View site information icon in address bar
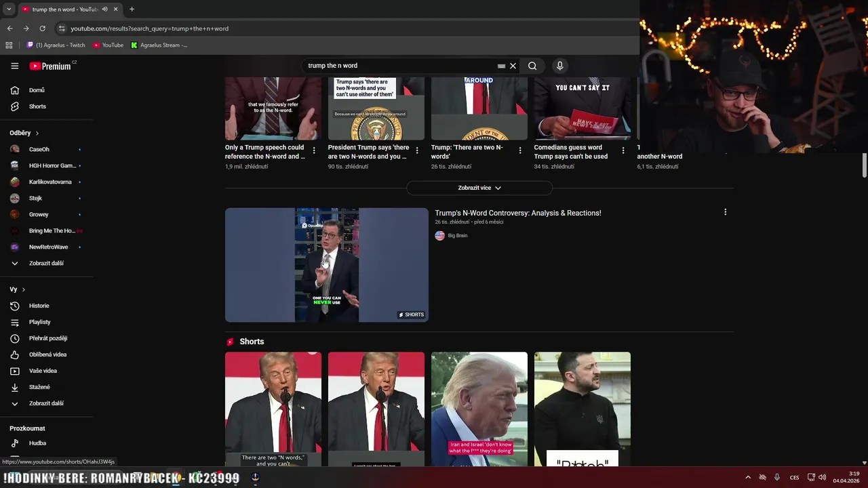868x488 pixels. coord(62,28)
